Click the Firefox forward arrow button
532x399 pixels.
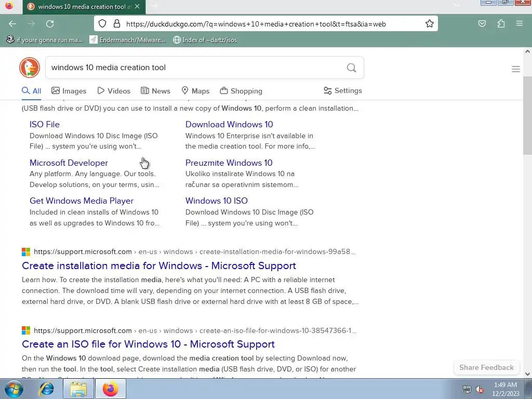(x=31, y=24)
